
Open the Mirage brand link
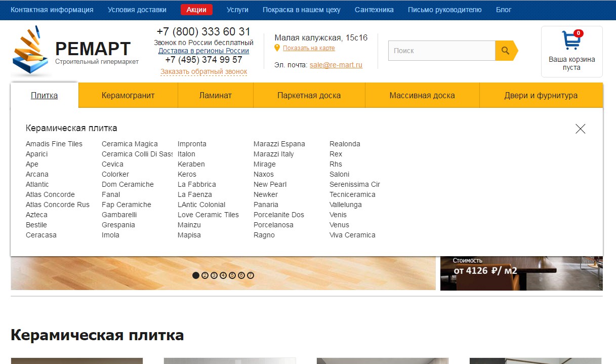(x=265, y=164)
